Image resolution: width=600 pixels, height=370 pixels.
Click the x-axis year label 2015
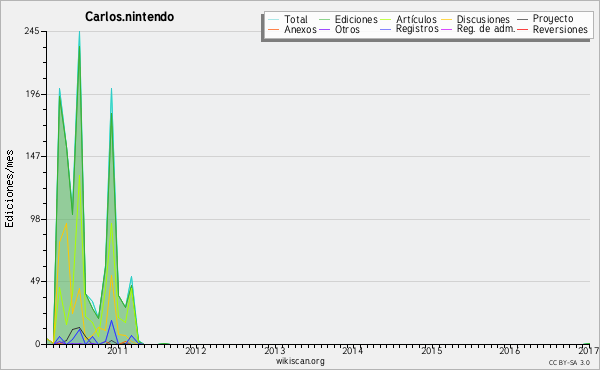point(431,350)
